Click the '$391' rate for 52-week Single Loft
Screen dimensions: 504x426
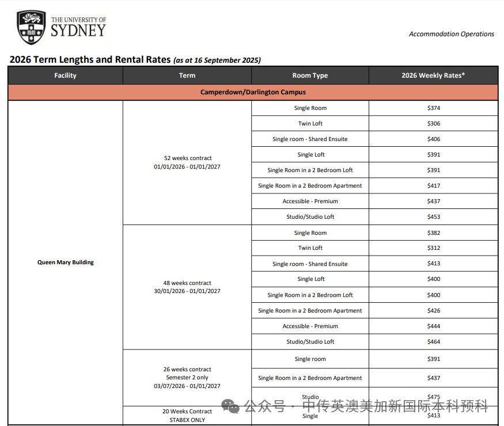tap(434, 154)
